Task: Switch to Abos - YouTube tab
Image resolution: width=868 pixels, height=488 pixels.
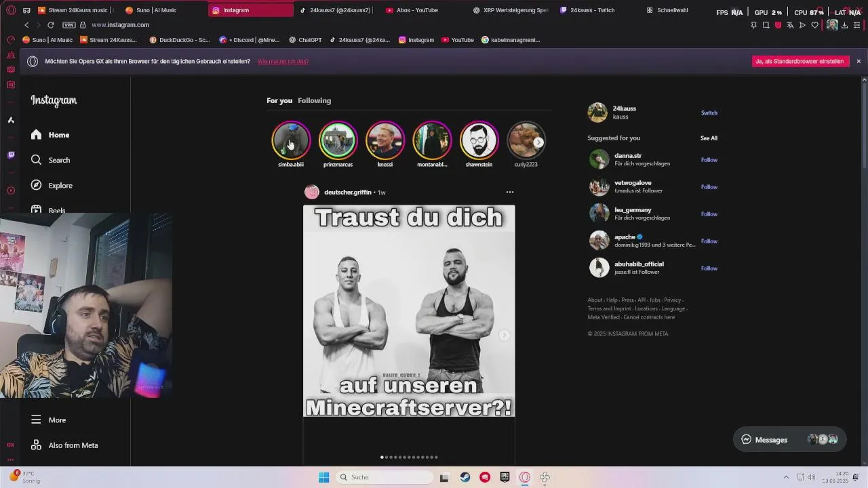Action: [422, 10]
